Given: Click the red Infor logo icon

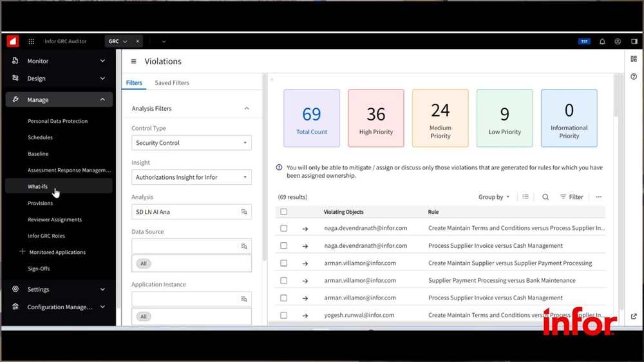Looking at the screenshot, I should (x=13, y=41).
